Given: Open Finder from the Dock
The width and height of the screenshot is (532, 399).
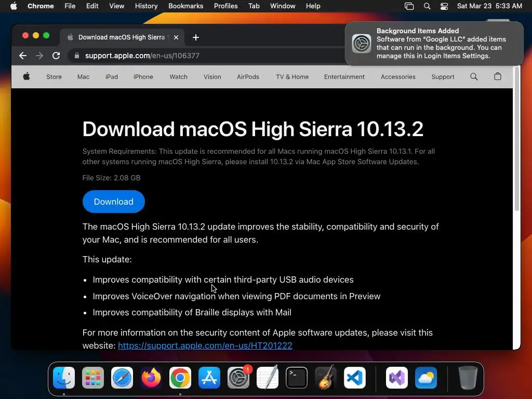Looking at the screenshot, I should coord(64,377).
